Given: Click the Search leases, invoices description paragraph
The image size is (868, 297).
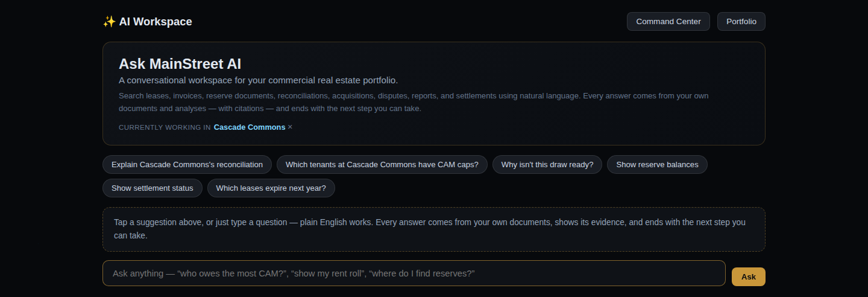Looking at the screenshot, I should pos(422,102).
